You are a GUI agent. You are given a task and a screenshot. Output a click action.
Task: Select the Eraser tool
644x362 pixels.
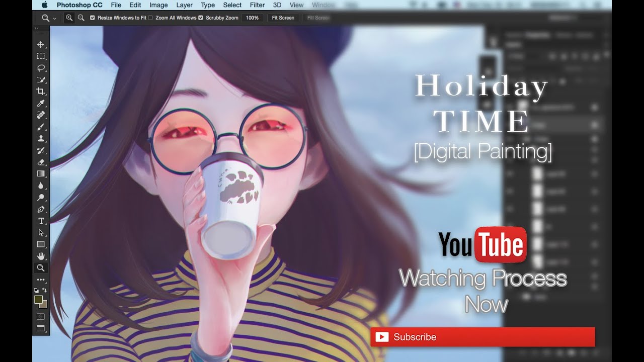(41, 162)
